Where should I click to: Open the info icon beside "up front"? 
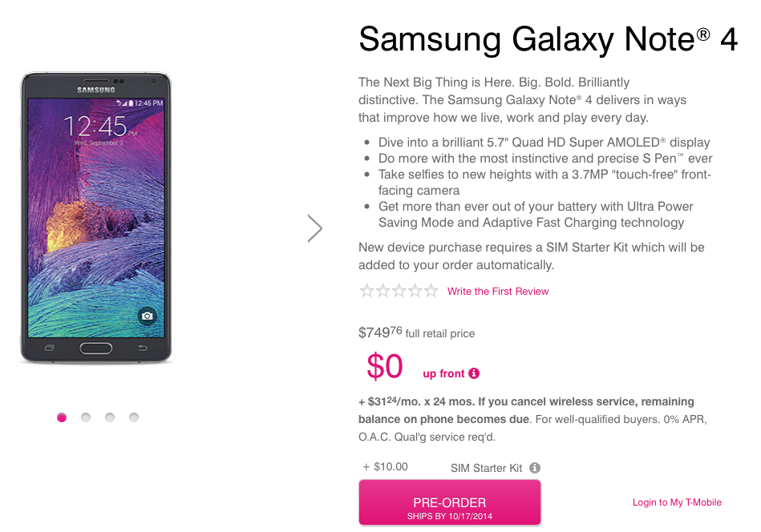click(x=474, y=373)
